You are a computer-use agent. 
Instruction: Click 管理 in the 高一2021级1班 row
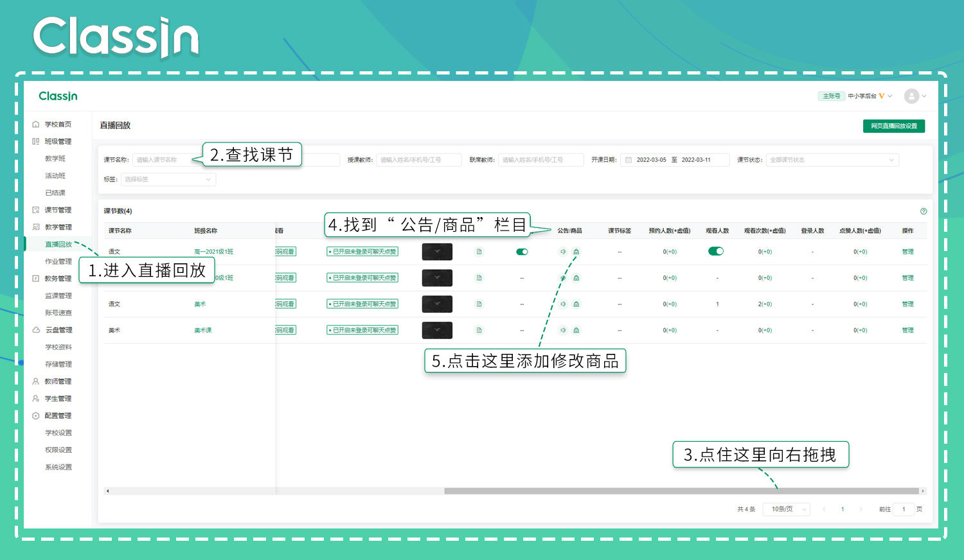click(907, 252)
